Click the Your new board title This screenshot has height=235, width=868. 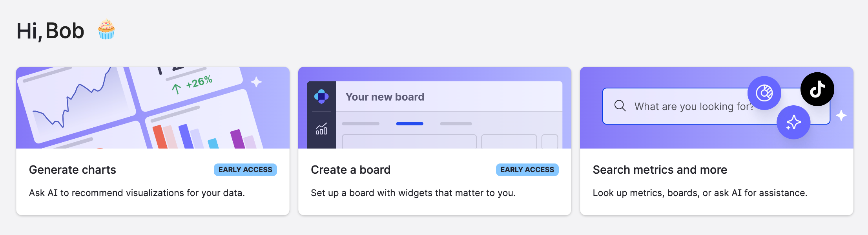[385, 97]
